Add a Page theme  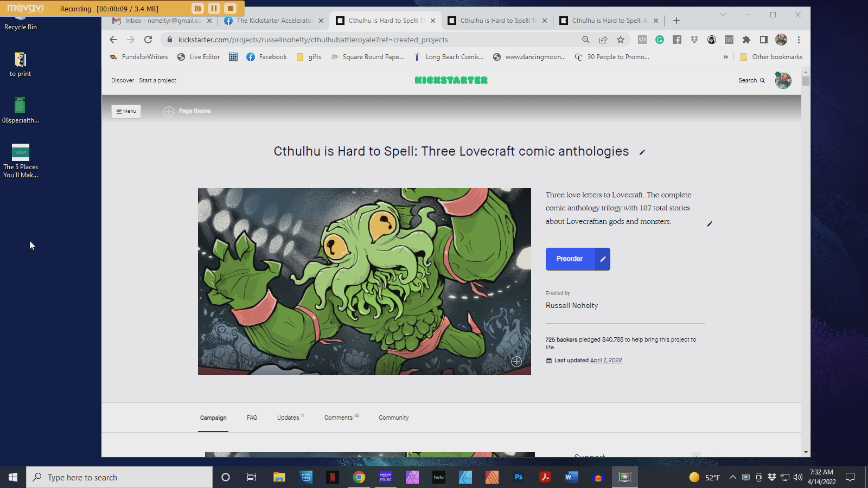(x=187, y=111)
